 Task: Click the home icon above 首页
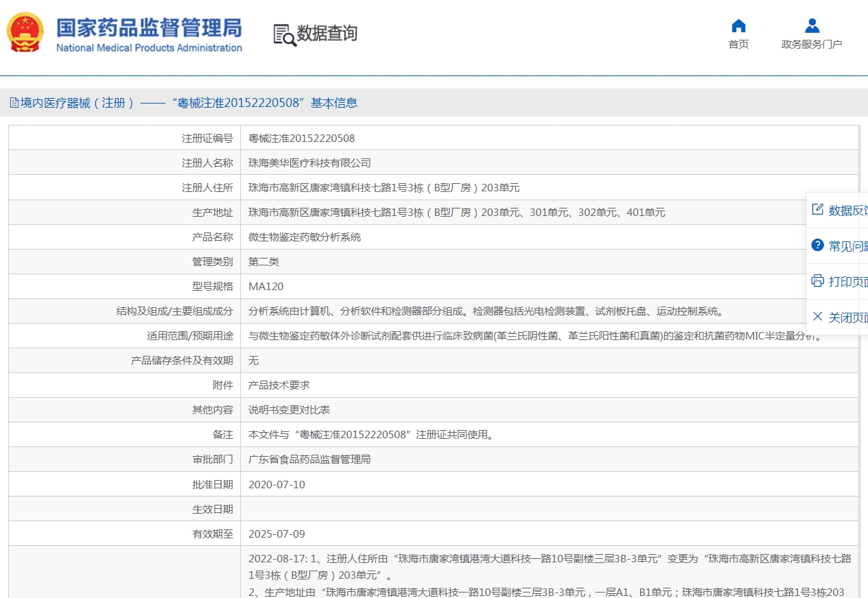pyautogui.click(x=738, y=26)
